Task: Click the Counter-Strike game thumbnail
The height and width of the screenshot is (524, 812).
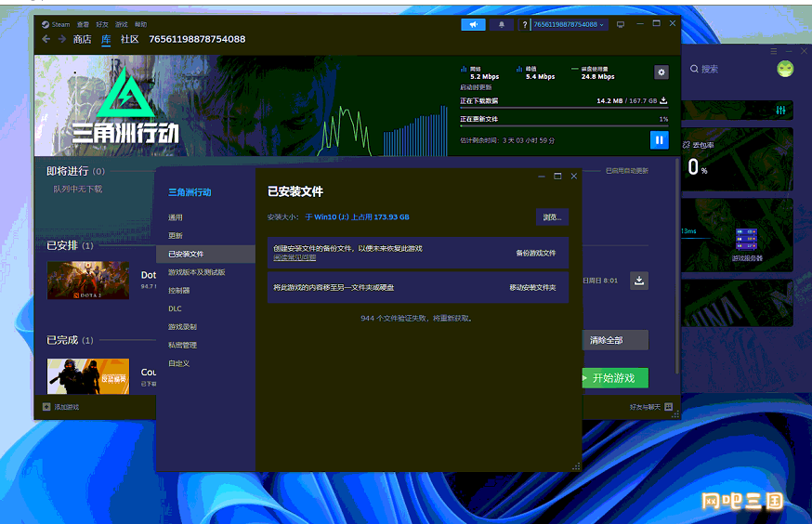Action: 88,376
